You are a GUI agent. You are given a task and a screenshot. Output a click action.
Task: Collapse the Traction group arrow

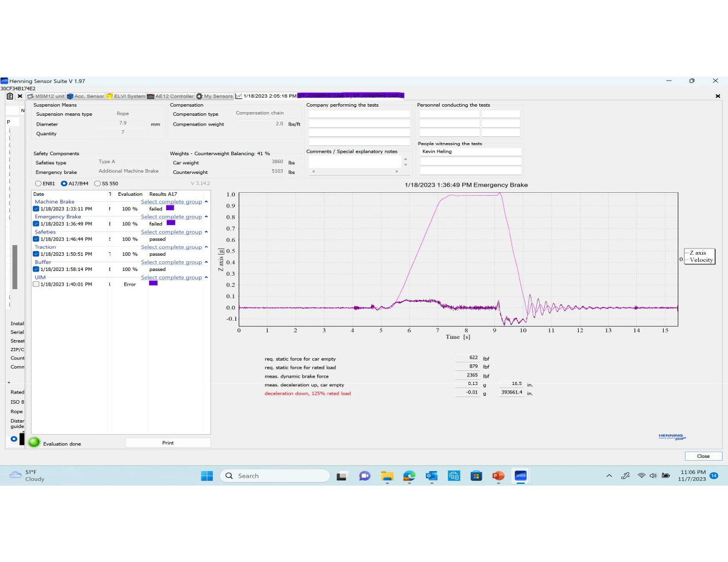pyautogui.click(x=206, y=247)
